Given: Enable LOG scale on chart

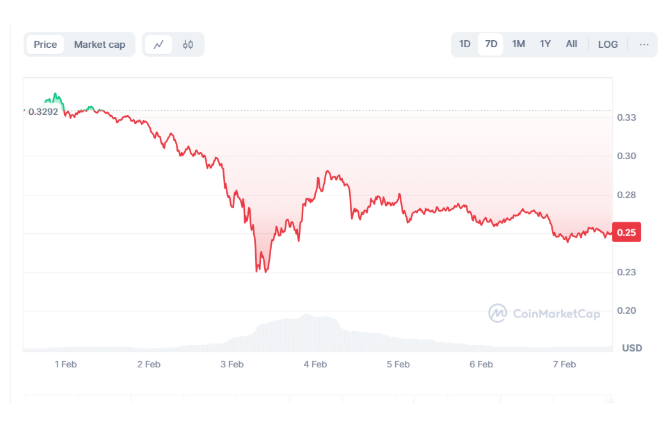Looking at the screenshot, I should (x=608, y=44).
